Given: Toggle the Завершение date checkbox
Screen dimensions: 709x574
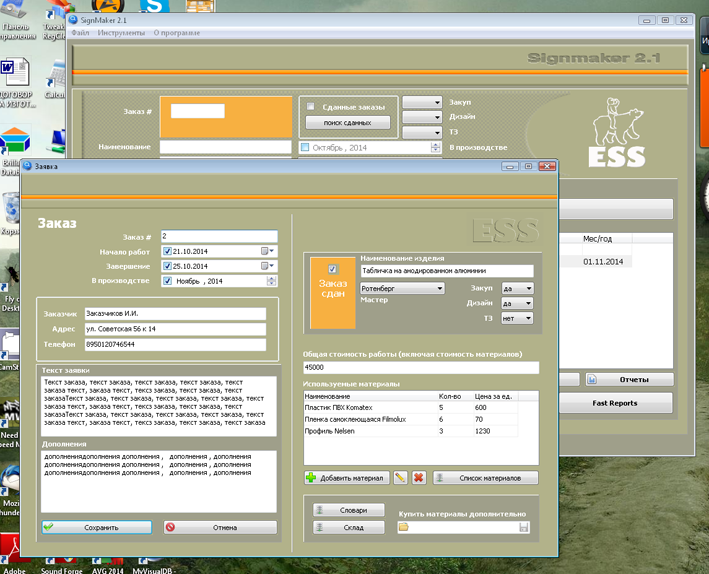Looking at the screenshot, I should [167, 266].
